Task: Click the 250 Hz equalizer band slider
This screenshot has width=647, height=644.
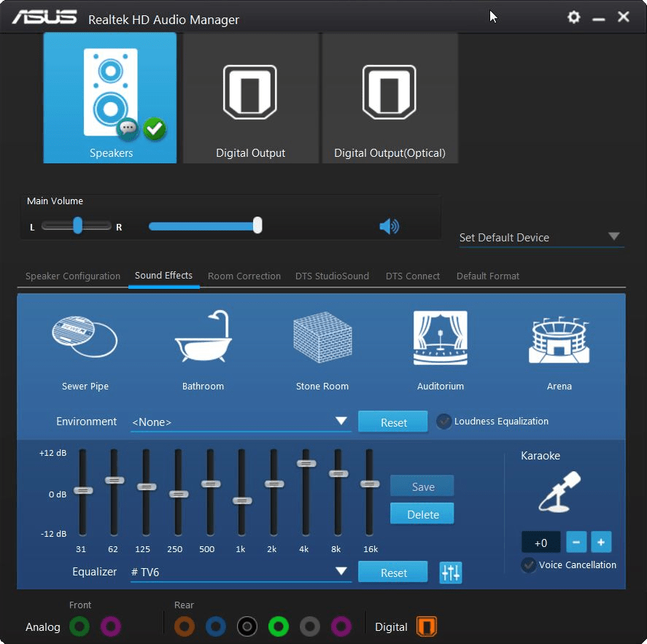Action: [x=179, y=494]
